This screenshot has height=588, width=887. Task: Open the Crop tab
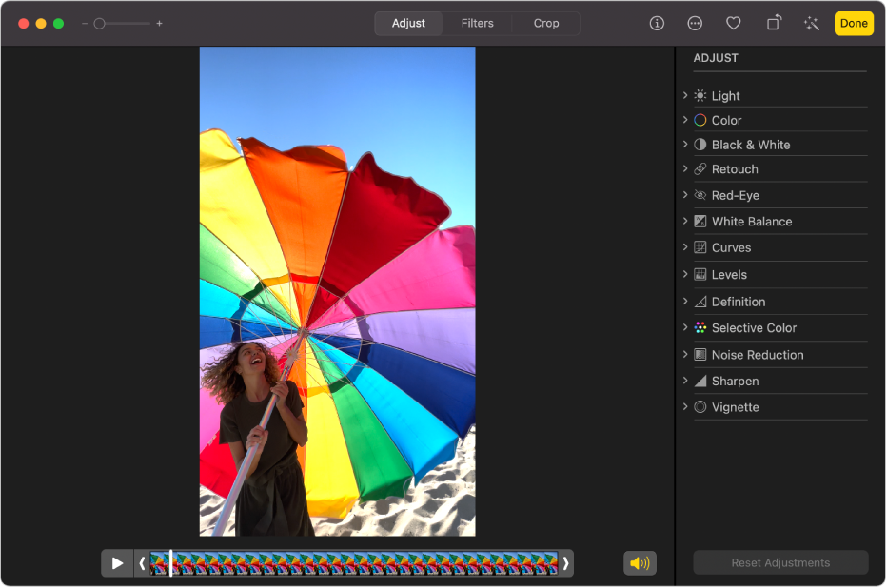545,23
